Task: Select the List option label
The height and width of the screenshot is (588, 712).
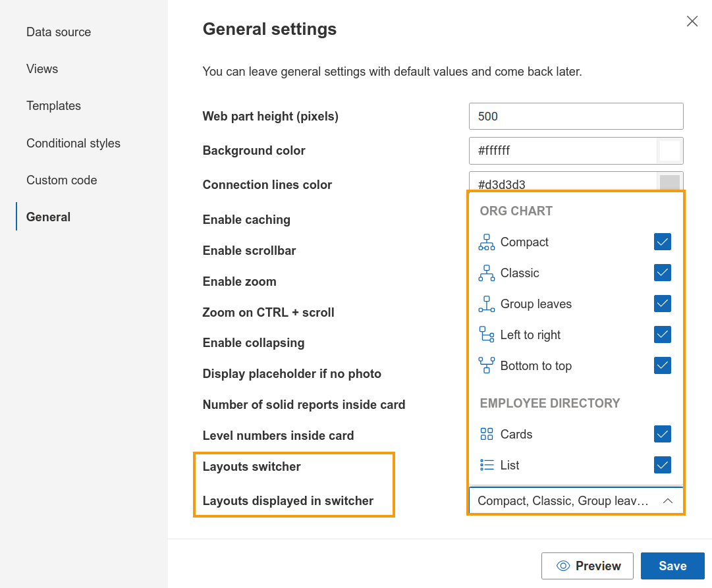Action: point(510,465)
